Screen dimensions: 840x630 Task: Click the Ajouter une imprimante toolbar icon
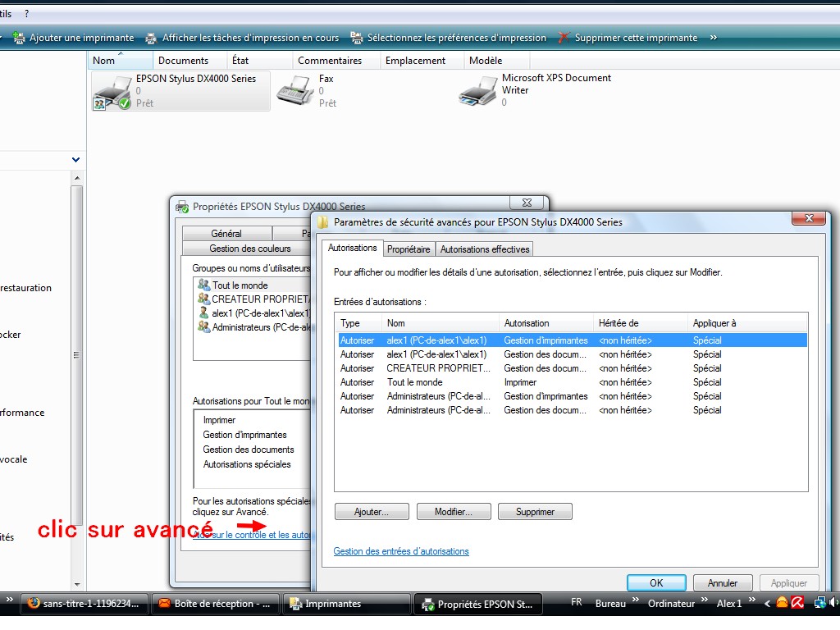19,38
